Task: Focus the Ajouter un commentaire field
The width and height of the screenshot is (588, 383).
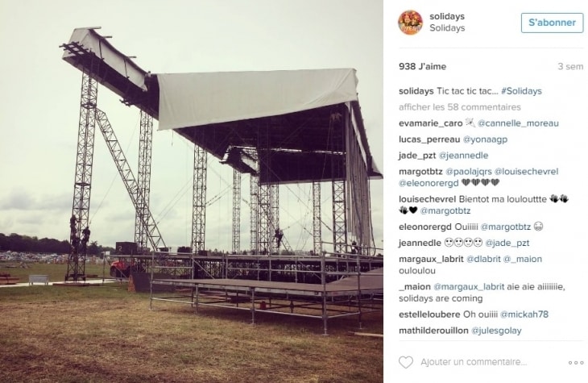Action: pos(474,362)
